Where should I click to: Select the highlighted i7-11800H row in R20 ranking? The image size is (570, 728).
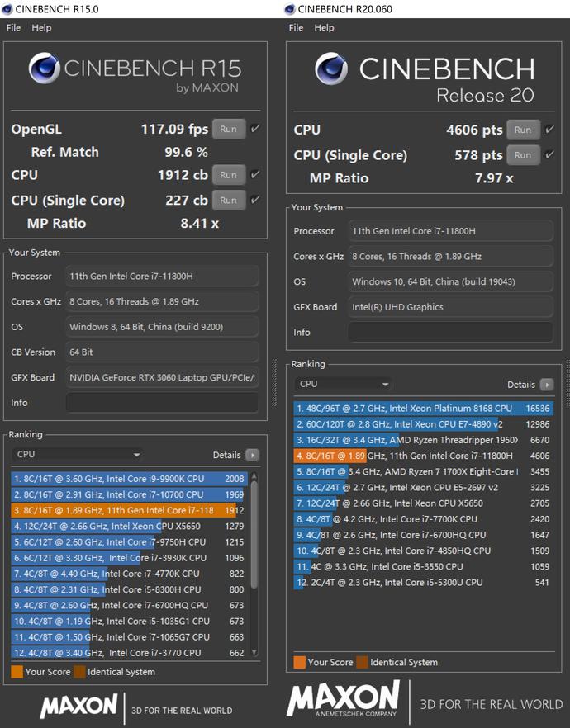coord(423,456)
